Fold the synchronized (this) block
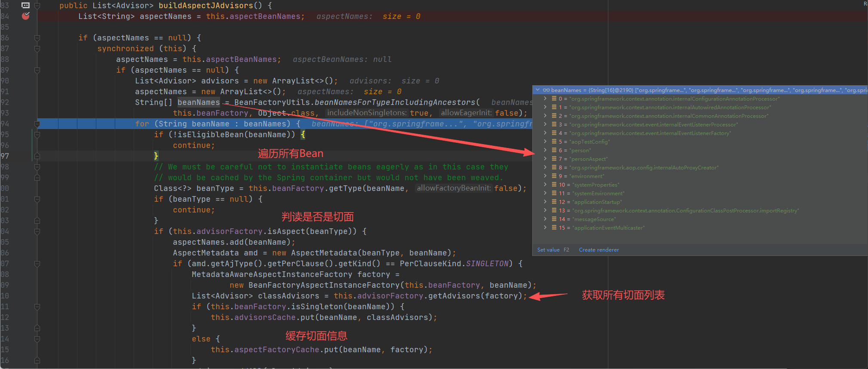 (x=37, y=49)
